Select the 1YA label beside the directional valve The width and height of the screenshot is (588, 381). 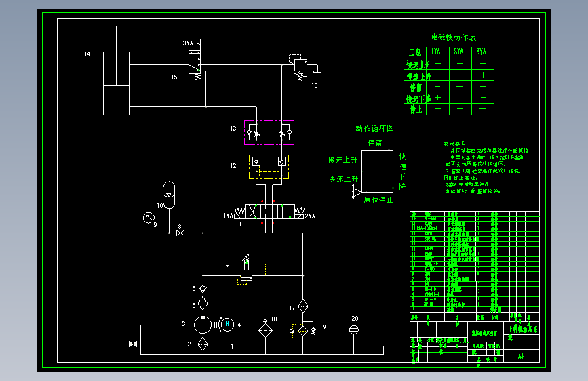228,216
